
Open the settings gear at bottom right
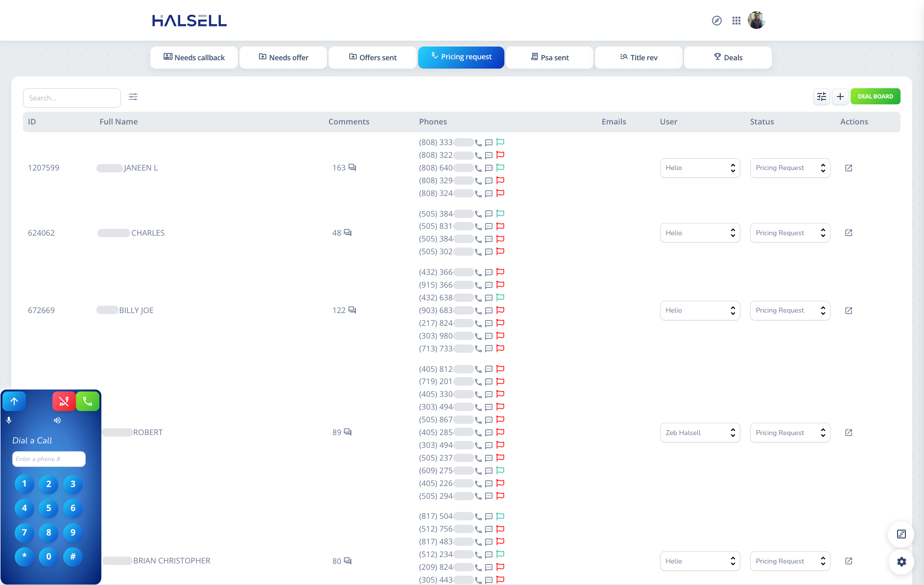[x=901, y=561]
